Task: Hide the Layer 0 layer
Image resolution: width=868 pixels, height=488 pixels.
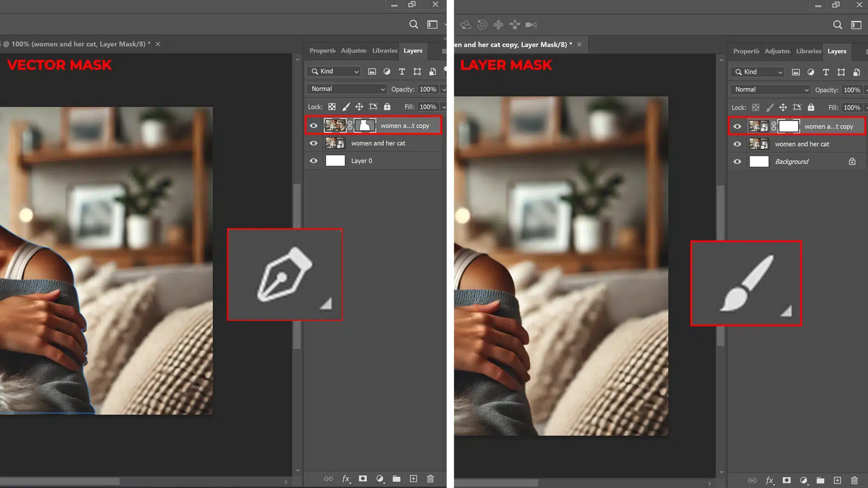Action: click(x=314, y=161)
